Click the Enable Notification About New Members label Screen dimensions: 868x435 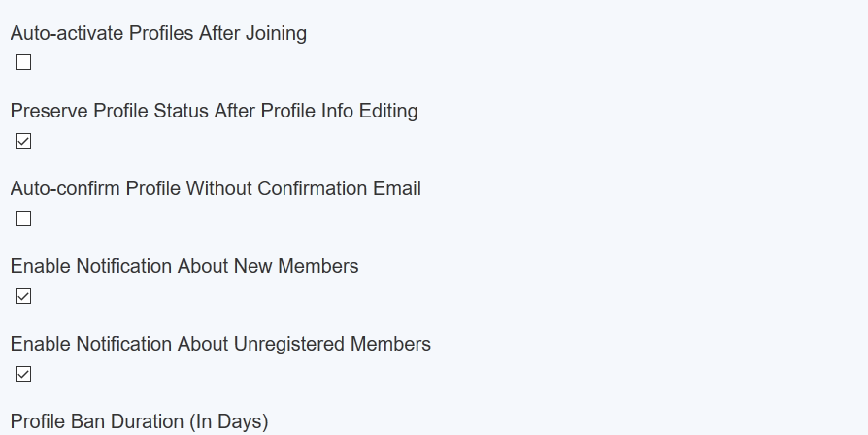tap(184, 266)
